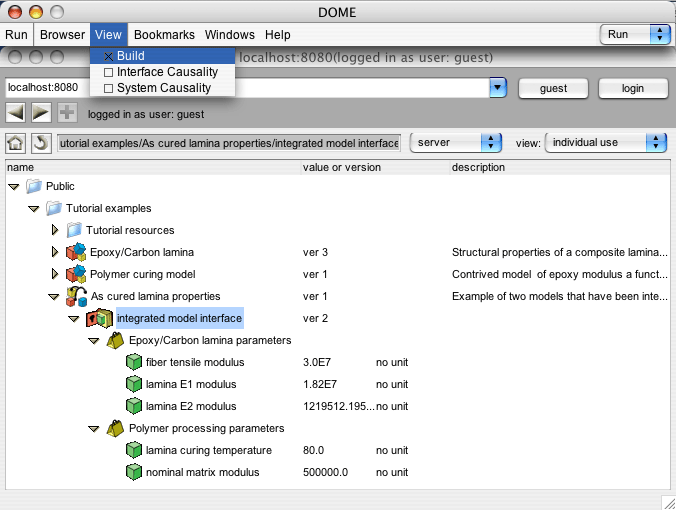676x510 pixels.
Task: Click the plus add bookmark icon
Action: [x=67, y=113]
